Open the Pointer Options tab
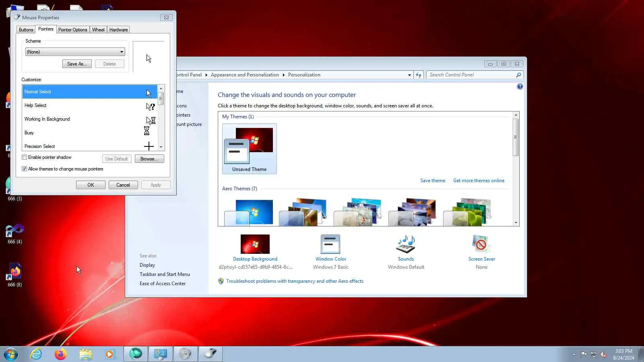 pos(72,30)
